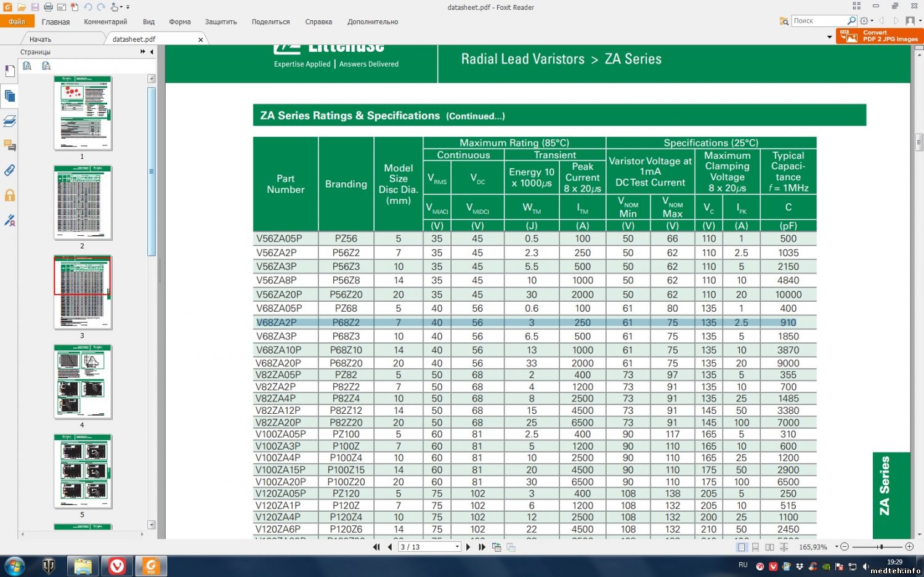Click the Print icon in quick access toolbar
Image resolution: width=924 pixels, height=577 pixels.
click(x=48, y=7)
